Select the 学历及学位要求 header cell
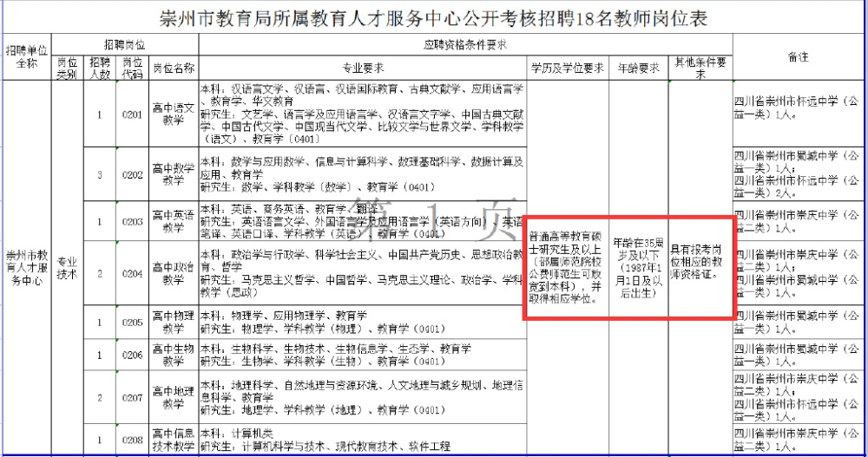The image size is (868, 457). (x=568, y=68)
